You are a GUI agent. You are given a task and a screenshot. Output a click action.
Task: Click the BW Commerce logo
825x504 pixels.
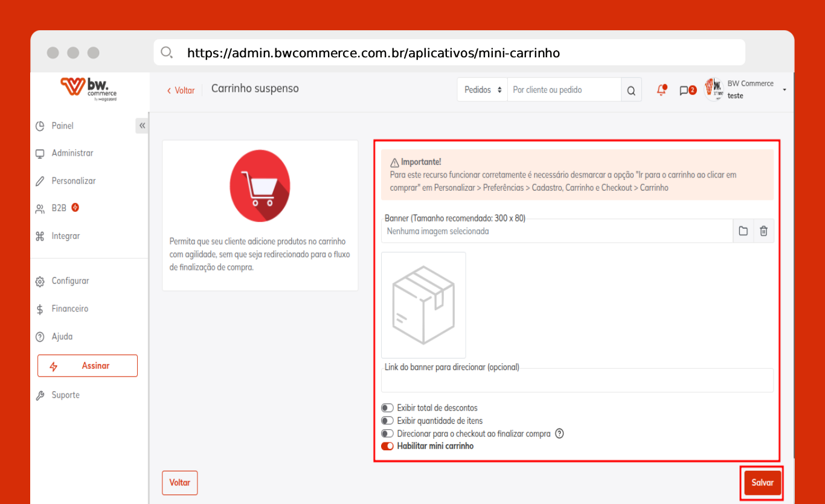click(89, 88)
